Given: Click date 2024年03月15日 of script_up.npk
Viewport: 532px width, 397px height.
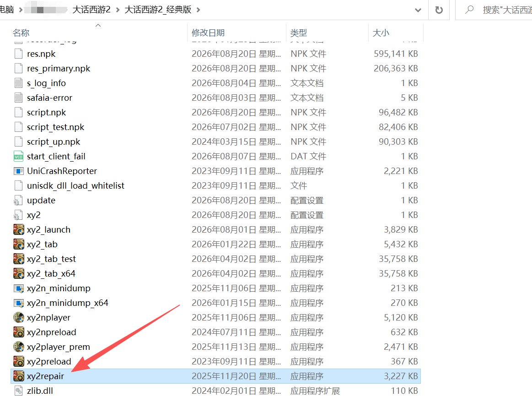Looking at the screenshot, I should point(224,141).
